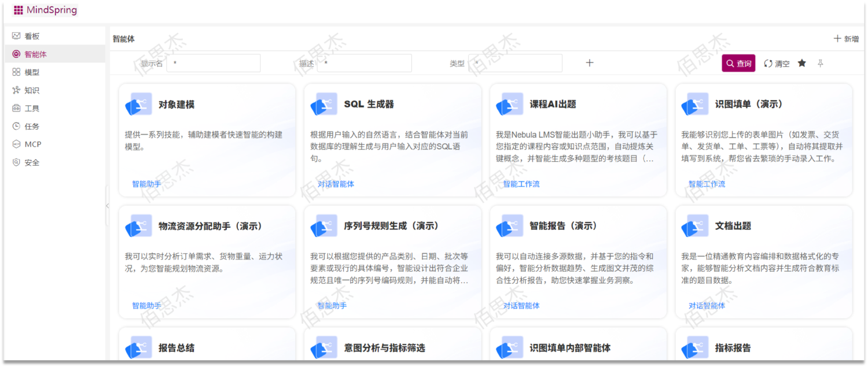Image resolution: width=868 pixels, height=367 pixels.
Task: Click the 文档出题 agent card icon
Action: point(693,225)
